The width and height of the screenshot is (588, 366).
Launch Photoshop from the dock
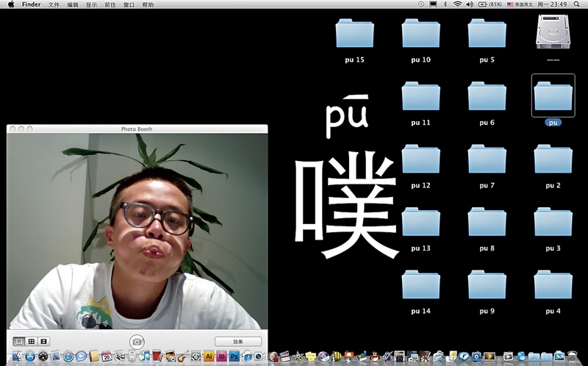[234, 356]
